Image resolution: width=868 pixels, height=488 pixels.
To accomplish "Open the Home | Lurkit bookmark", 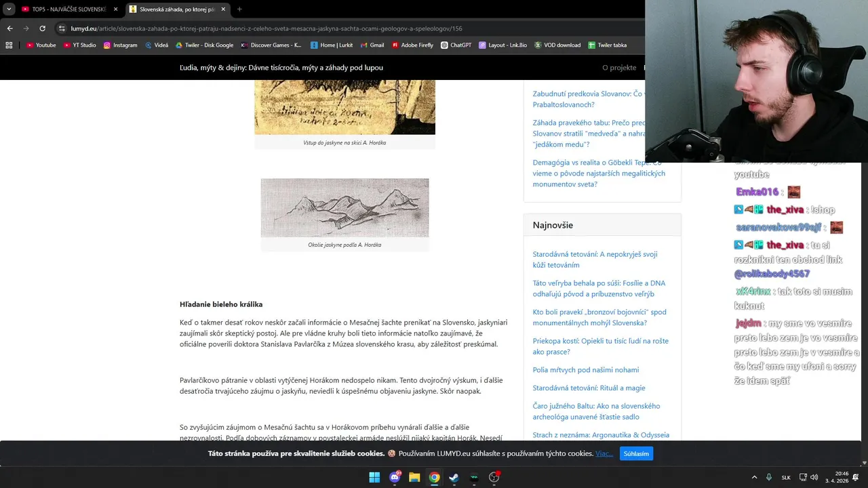I will (x=331, y=45).
